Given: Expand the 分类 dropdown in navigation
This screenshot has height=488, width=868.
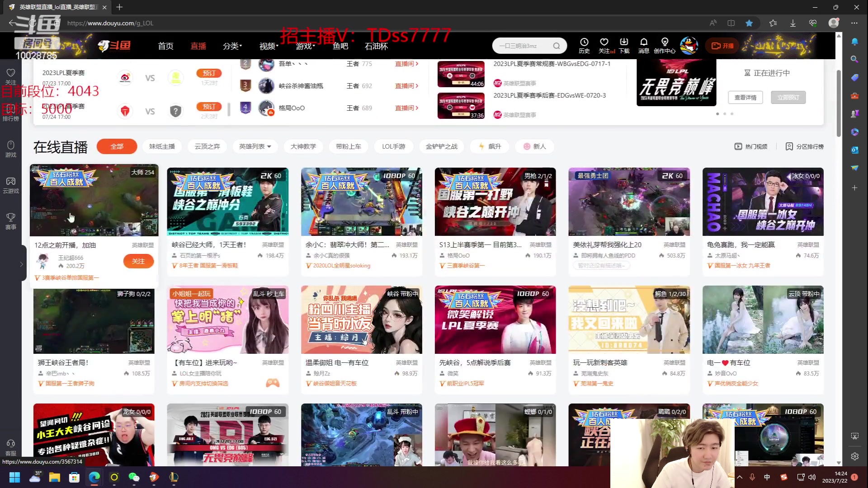Looking at the screenshot, I should coord(232,46).
